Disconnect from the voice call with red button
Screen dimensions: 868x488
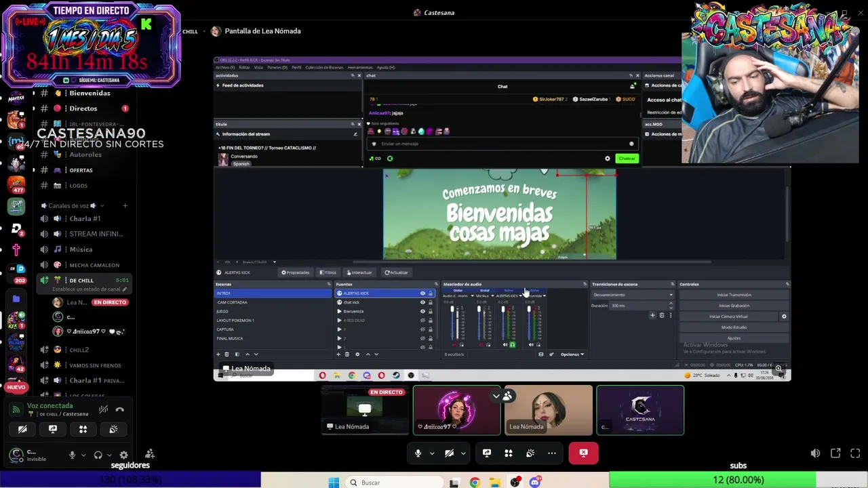(583, 453)
